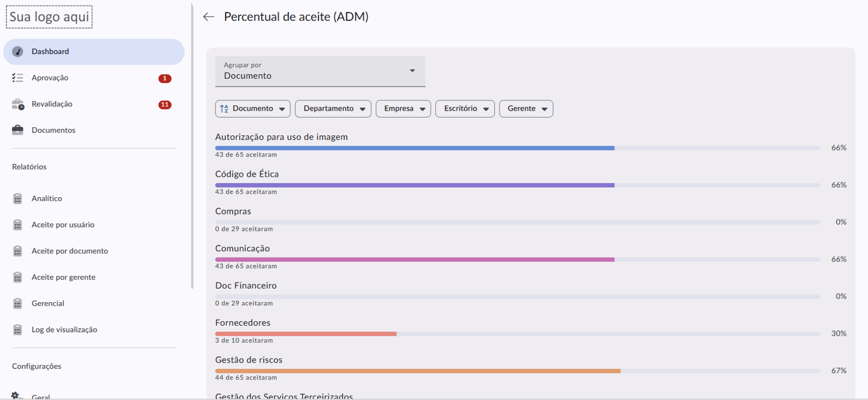The height and width of the screenshot is (400, 868).
Task: Click the Gestão de riscos orange progress bar
Action: click(517, 371)
